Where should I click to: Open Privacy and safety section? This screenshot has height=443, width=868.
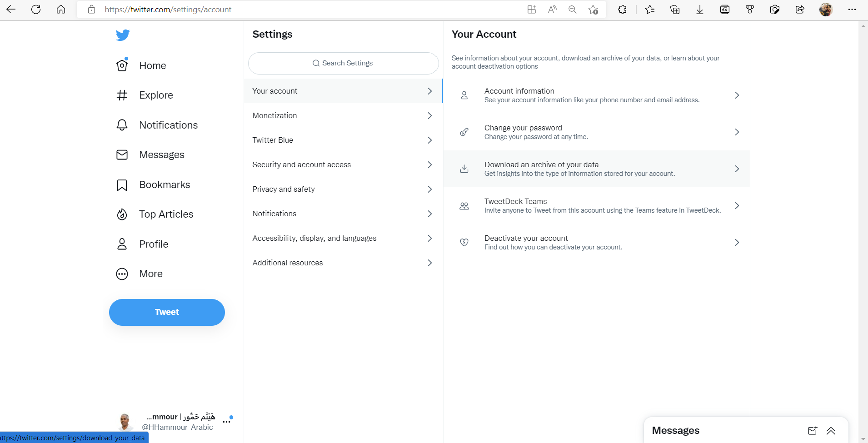coord(343,189)
